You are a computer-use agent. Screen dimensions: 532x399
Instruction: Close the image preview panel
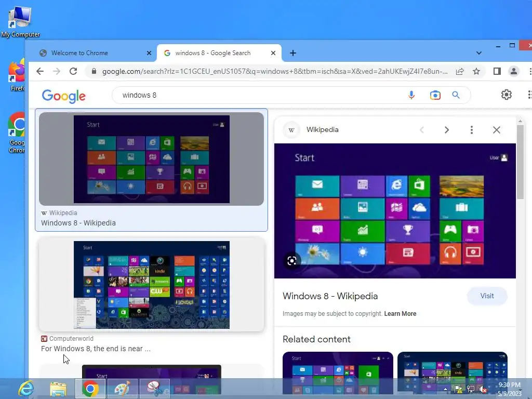tap(496, 130)
